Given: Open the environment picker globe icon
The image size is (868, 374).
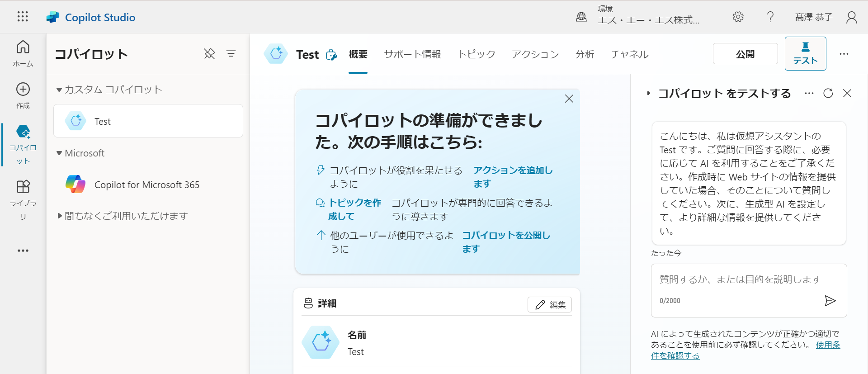Looking at the screenshot, I should [x=581, y=17].
